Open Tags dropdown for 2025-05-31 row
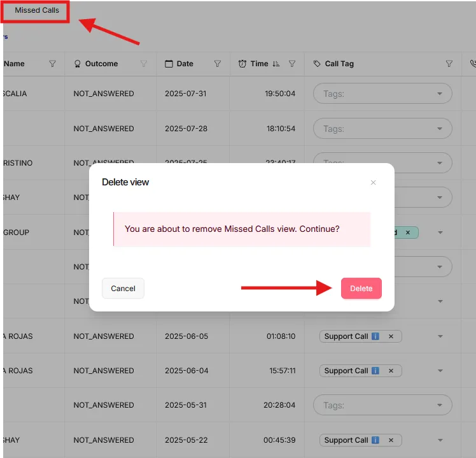This screenshot has width=476, height=458. [x=382, y=405]
